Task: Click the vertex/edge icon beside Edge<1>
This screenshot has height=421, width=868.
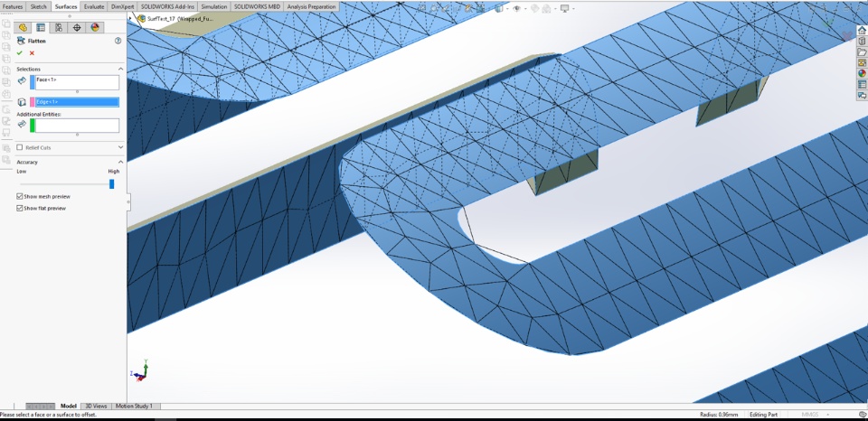Action: pos(22,102)
